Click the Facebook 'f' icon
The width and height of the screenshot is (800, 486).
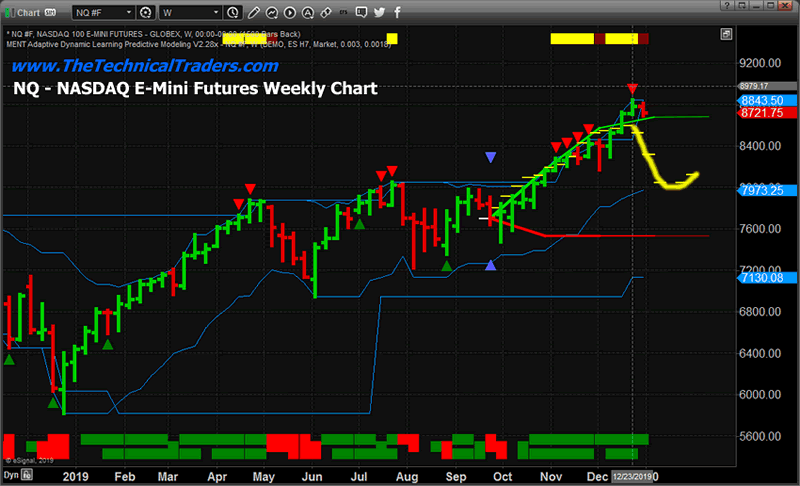(x=397, y=12)
